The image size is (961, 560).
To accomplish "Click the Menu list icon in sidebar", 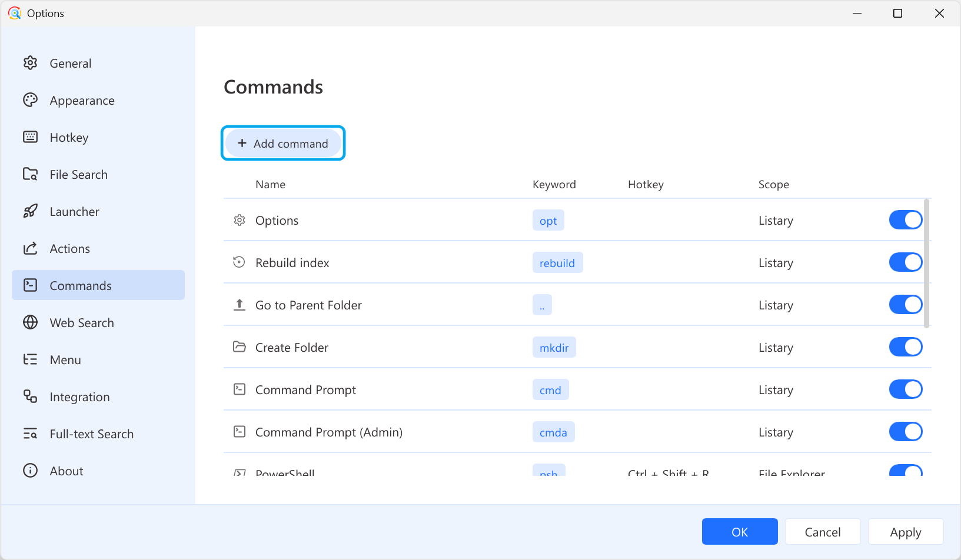I will coord(30,359).
